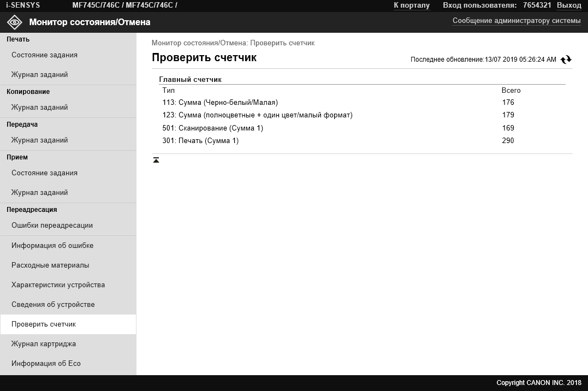Open Информация об ошибке page
Viewport: 588px width, 391px height.
(x=52, y=245)
